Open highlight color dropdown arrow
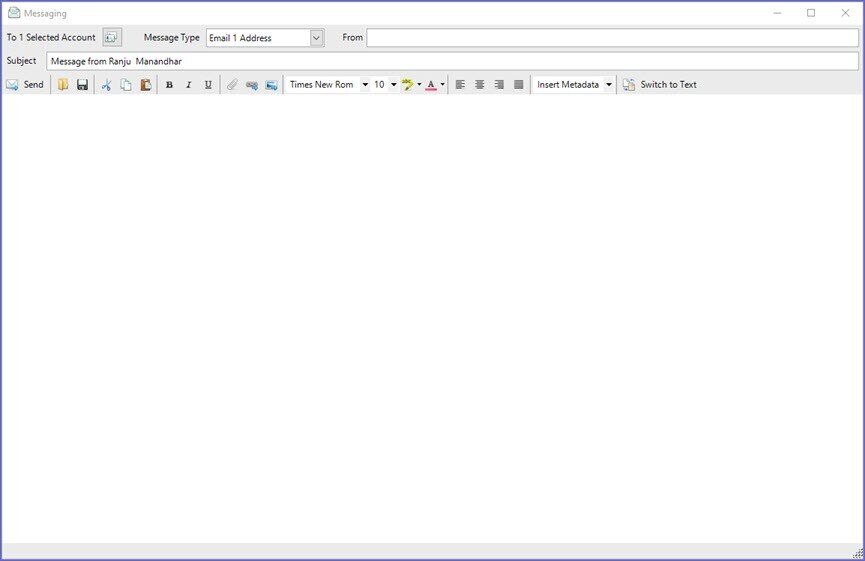The height and width of the screenshot is (561, 865). tap(419, 84)
